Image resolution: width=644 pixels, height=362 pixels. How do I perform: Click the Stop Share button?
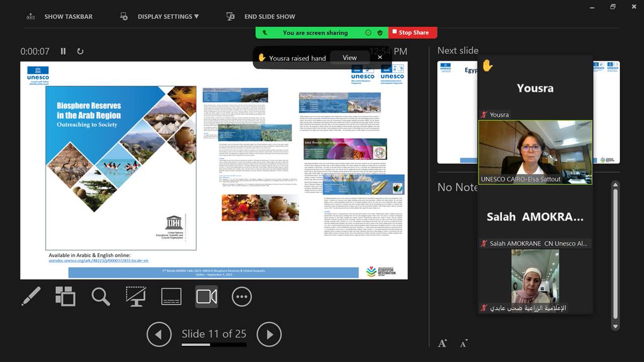(x=413, y=33)
